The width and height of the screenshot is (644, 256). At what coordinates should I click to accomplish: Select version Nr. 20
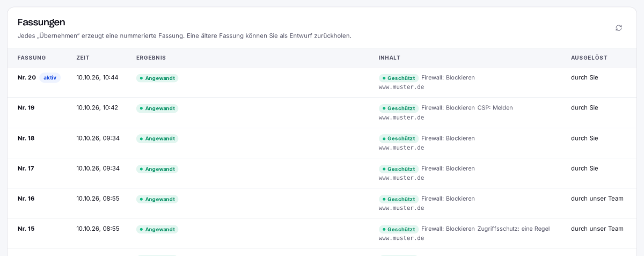click(x=27, y=77)
